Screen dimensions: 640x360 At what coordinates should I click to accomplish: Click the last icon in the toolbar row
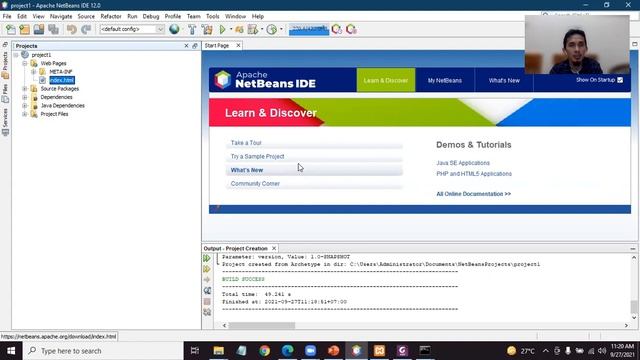[x=351, y=29]
